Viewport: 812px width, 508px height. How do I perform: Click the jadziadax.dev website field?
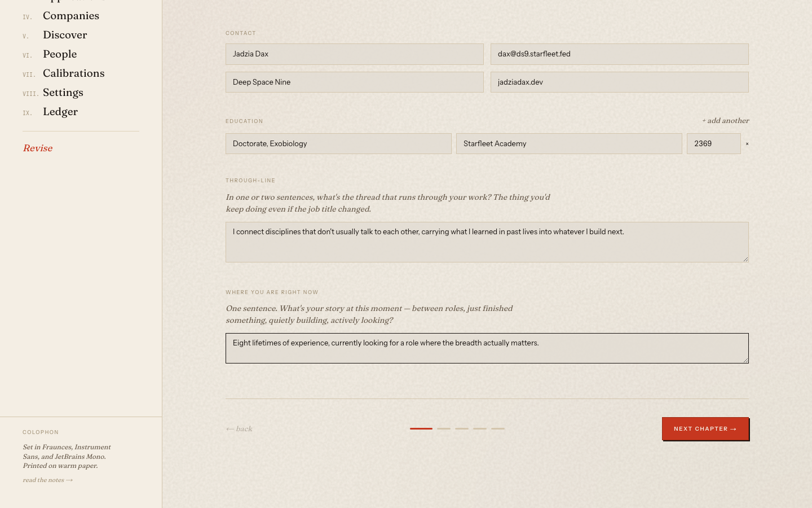[x=619, y=82]
